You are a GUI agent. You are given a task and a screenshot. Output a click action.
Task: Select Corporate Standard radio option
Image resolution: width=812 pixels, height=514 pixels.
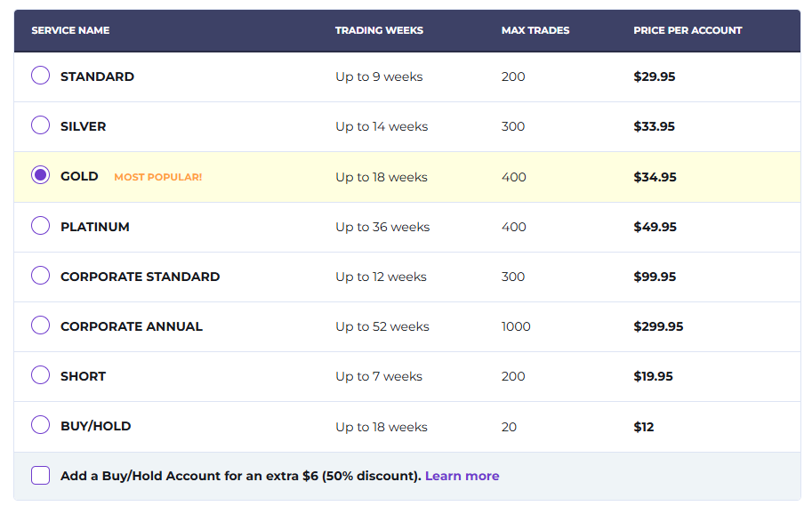point(40,276)
